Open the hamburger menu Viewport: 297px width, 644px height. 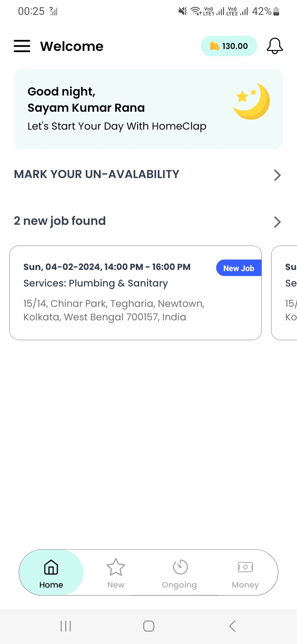tap(22, 46)
